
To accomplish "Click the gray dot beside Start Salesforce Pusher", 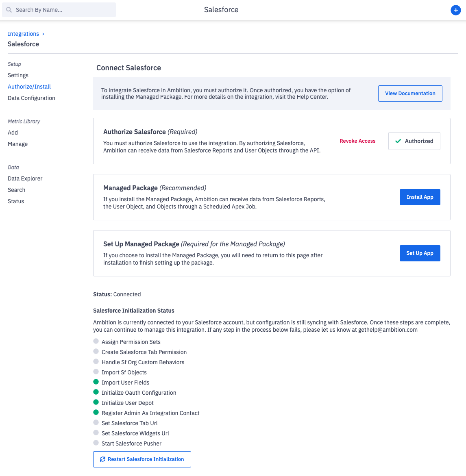I will tap(96, 443).
